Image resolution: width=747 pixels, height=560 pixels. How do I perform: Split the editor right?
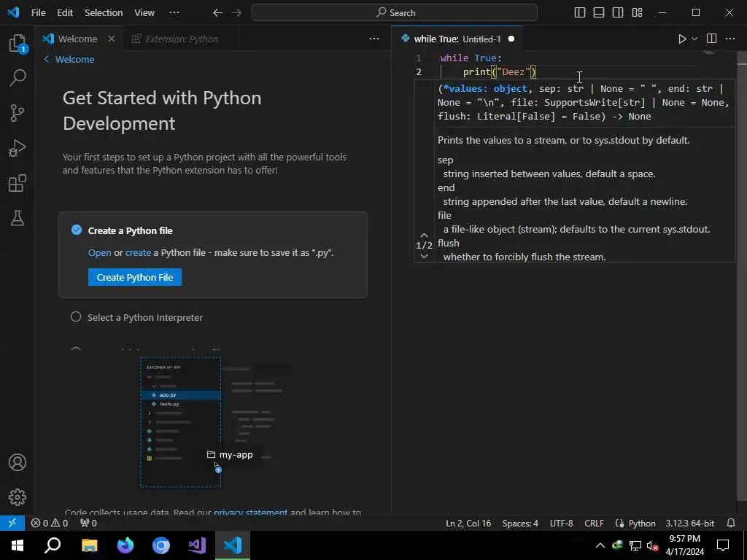coord(711,39)
